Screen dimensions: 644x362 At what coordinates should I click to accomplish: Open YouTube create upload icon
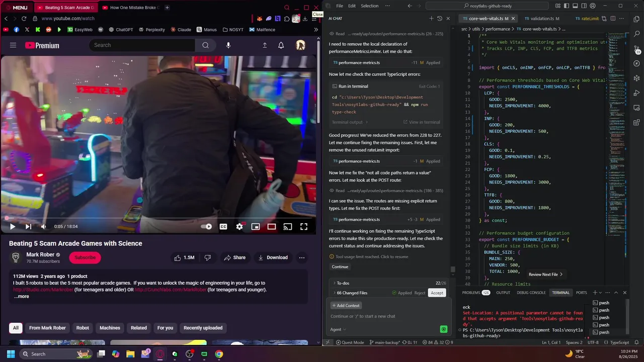tap(265, 45)
